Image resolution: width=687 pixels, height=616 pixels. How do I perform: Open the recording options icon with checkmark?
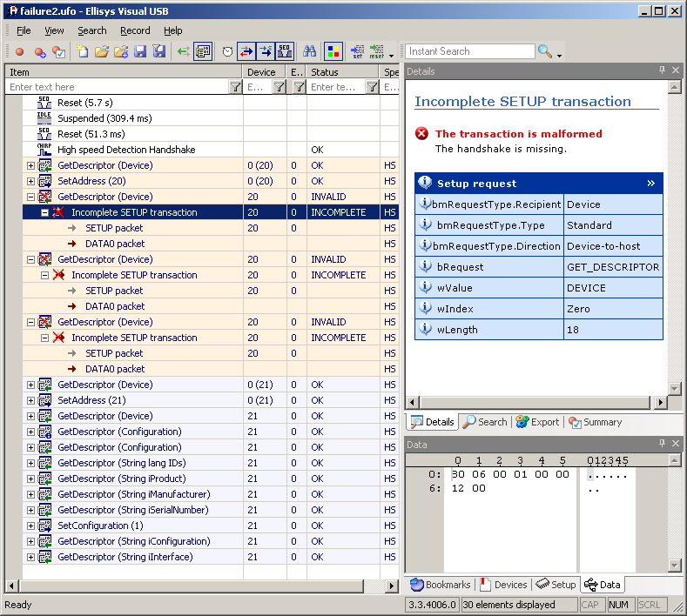pos(58,52)
